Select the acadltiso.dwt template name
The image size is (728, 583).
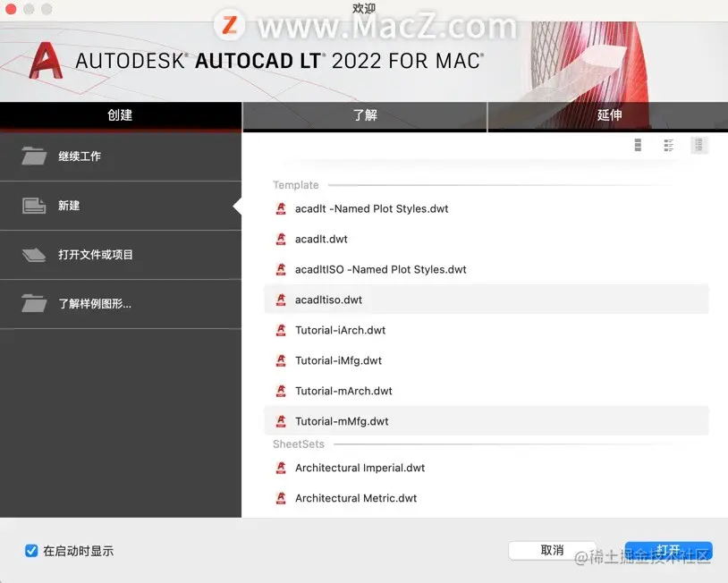pyautogui.click(x=328, y=300)
